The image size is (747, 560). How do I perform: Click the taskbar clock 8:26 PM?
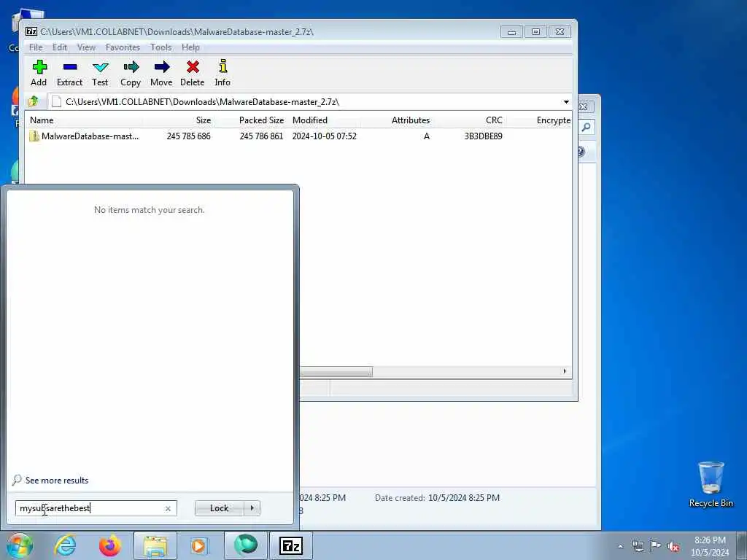[x=710, y=540]
